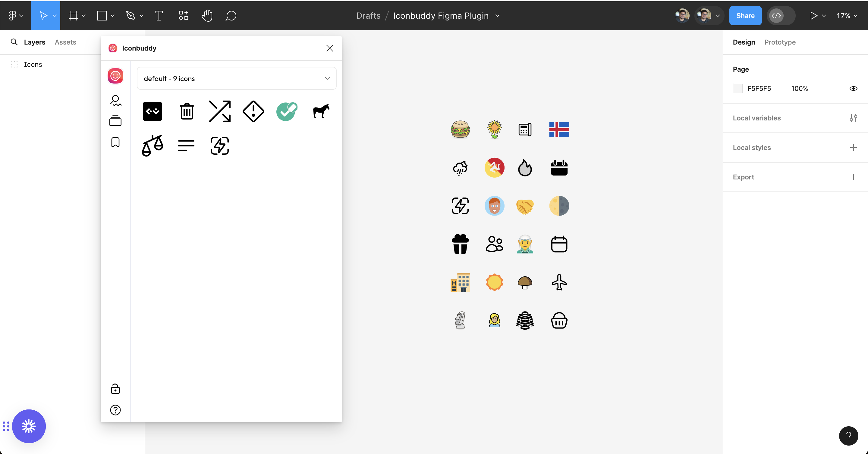
Task: Open Iconbuddy collections stack icon
Action: (115, 121)
